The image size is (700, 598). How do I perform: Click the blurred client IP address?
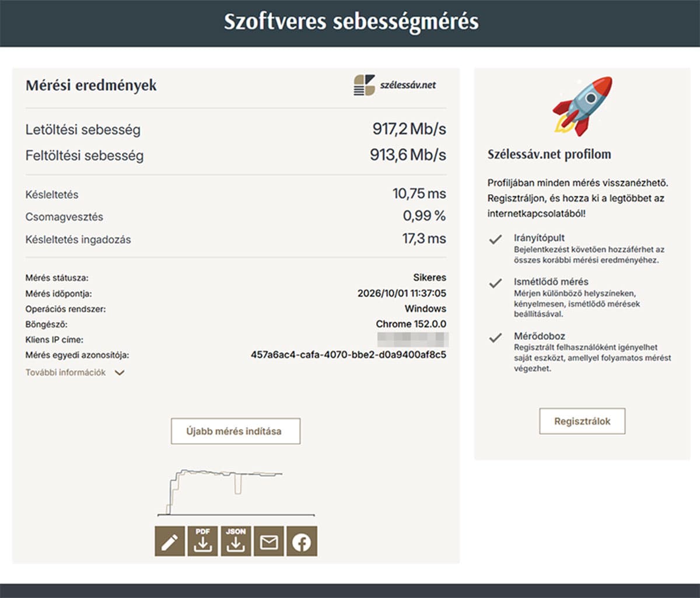coord(412,339)
